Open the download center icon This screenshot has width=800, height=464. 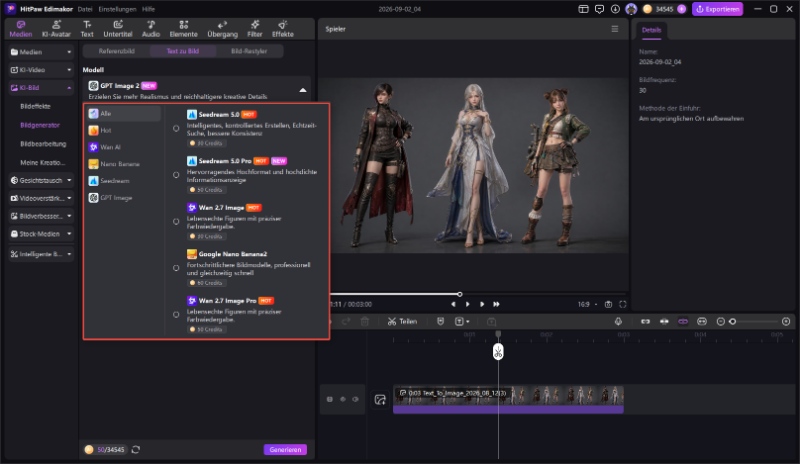tap(615, 9)
